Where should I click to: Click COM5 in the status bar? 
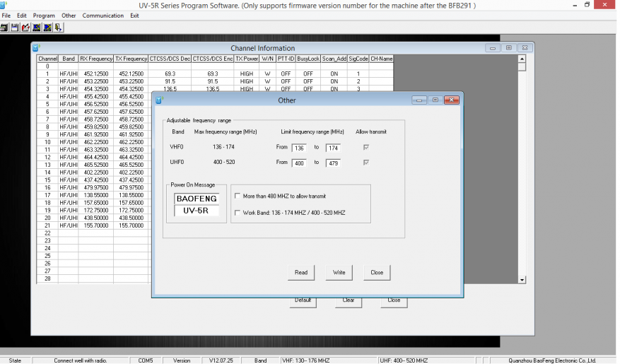pos(146,360)
